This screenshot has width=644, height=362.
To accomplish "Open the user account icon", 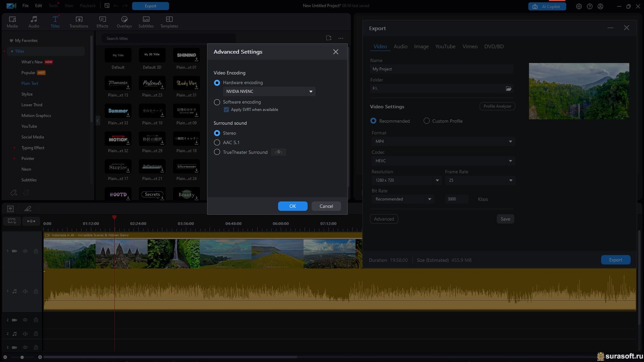I will pyautogui.click(x=600, y=6).
